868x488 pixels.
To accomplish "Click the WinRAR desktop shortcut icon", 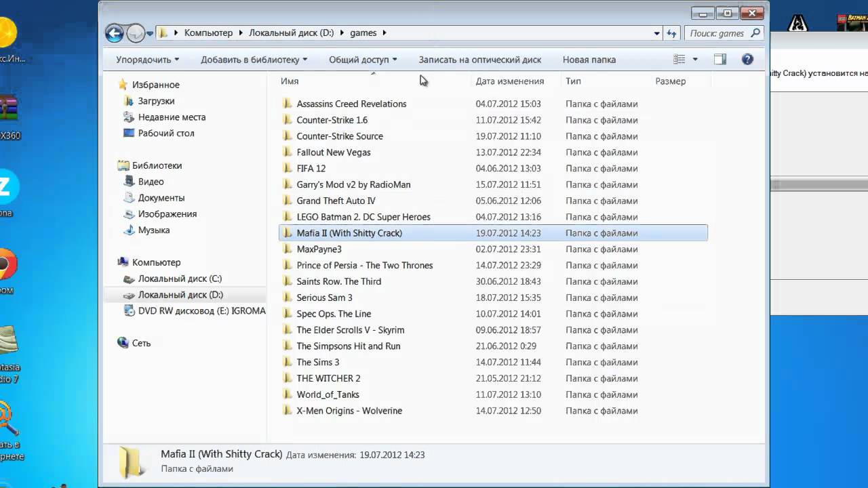I will pyautogui.click(x=9, y=108).
